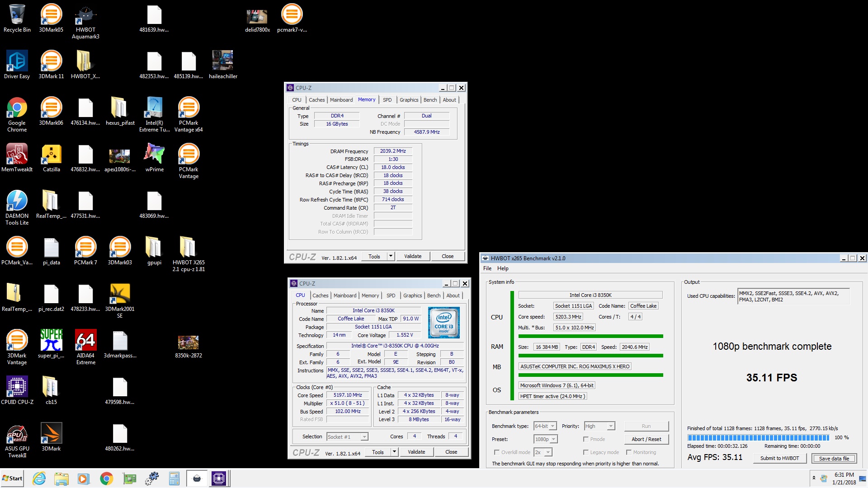Select Mainboard tab in upper CPU-Z window
Screen dimensions: 868x488
point(341,100)
